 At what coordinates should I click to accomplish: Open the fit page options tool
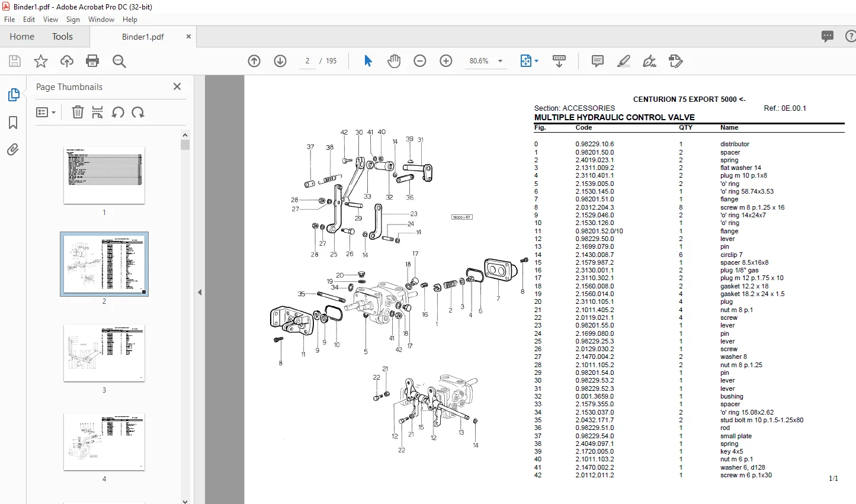529,61
